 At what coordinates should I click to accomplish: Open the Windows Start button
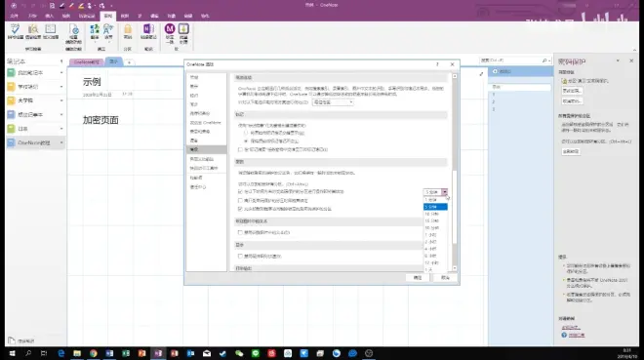coord(12,353)
